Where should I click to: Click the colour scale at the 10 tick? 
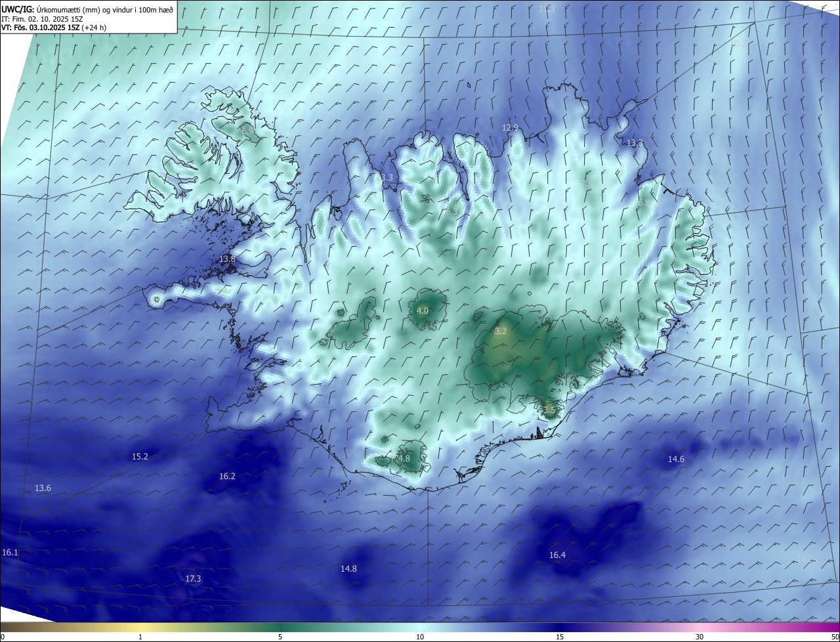click(420, 637)
